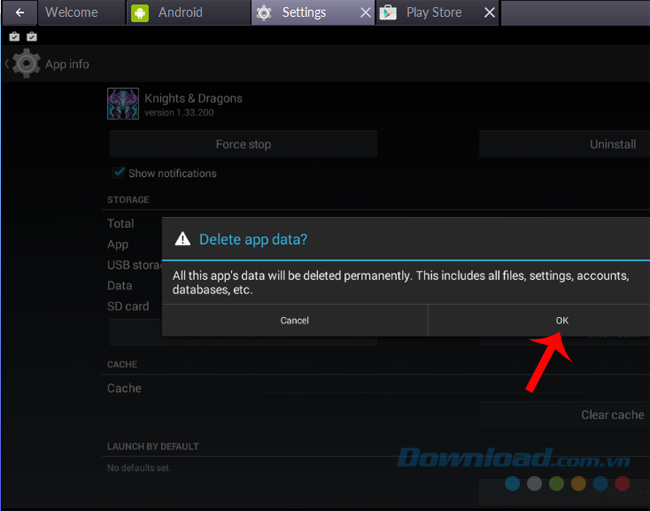Click the 'Data' storage row label

[x=120, y=286]
